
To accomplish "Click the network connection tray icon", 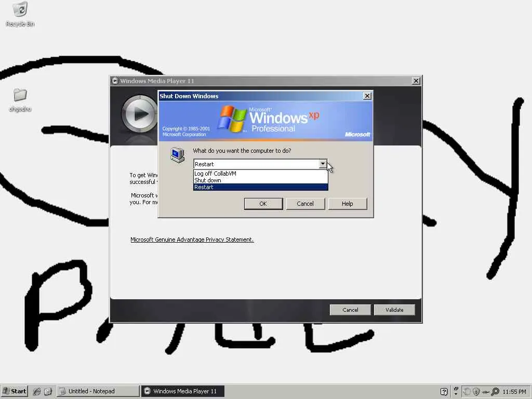I will 486,392.
